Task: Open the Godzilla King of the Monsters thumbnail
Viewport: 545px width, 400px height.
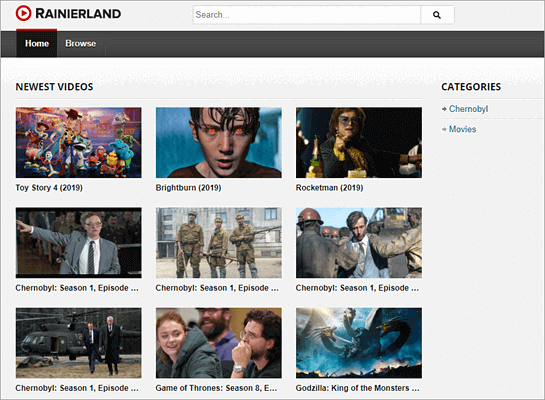Action: (x=359, y=343)
